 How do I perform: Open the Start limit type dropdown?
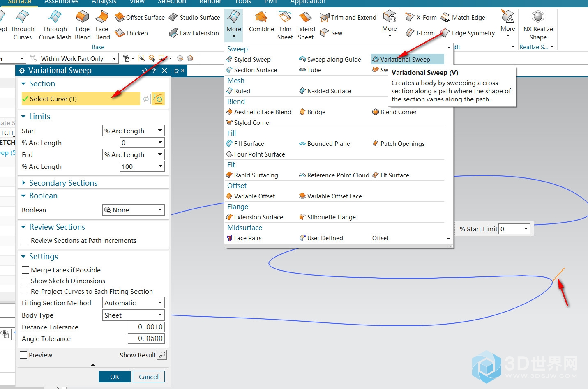point(134,131)
